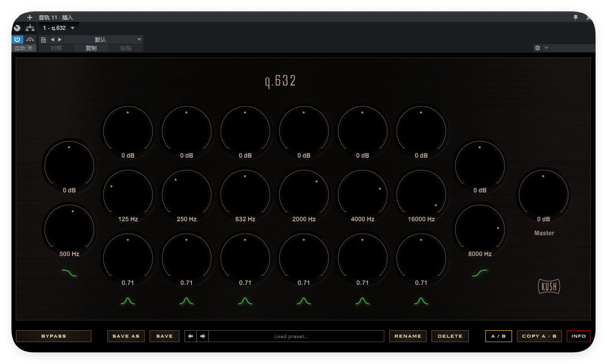Click the q.632 plugin title text
This screenshot has height=364, width=607.
[280, 81]
